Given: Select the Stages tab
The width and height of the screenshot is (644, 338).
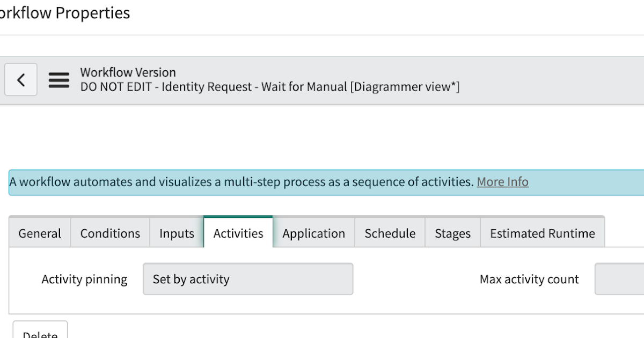Looking at the screenshot, I should 452,233.
